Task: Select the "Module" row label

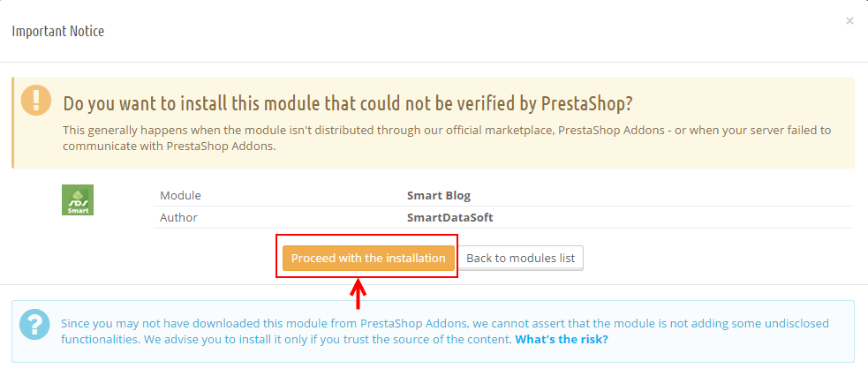Action: pyautogui.click(x=180, y=195)
